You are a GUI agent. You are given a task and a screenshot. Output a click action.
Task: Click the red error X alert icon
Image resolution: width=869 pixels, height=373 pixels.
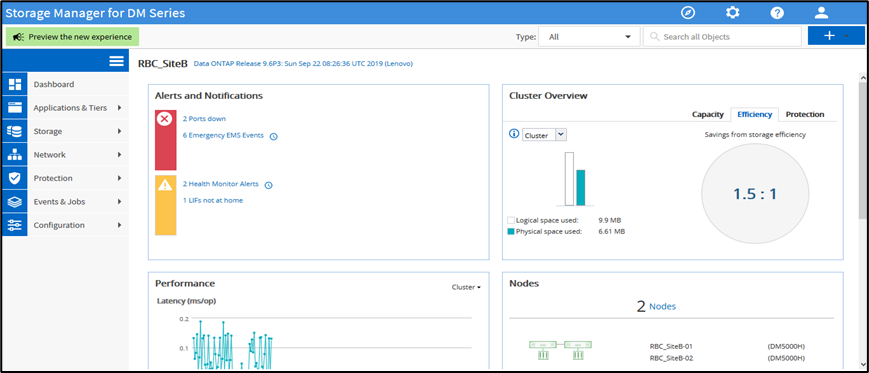[x=165, y=119]
